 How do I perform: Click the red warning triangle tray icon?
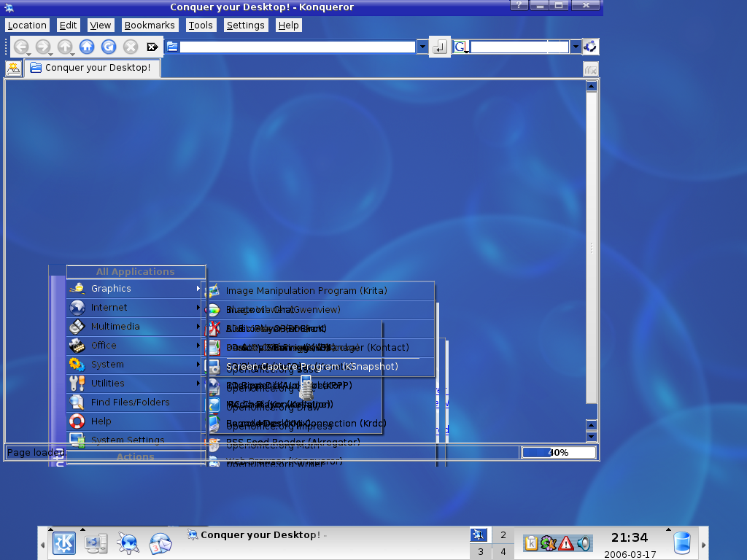(x=566, y=542)
